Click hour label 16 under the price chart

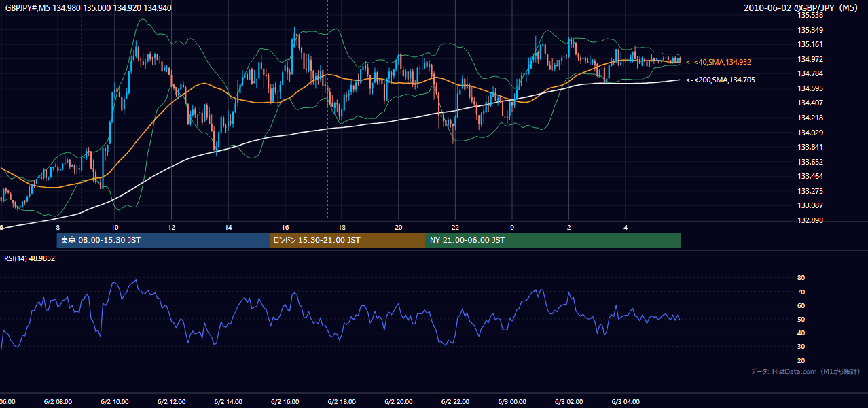coord(285,228)
